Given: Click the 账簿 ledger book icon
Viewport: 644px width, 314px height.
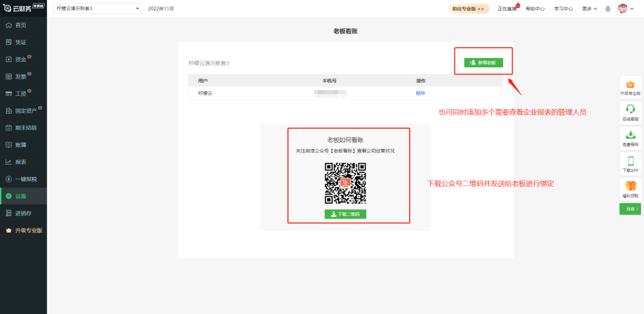Looking at the screenshot, I should 8,145.
